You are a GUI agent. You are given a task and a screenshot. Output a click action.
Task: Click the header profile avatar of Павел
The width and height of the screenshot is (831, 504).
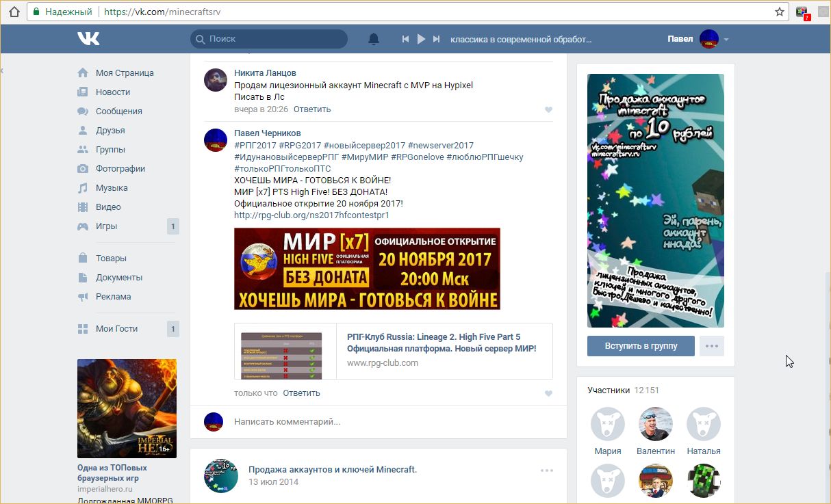coord(709,39)
